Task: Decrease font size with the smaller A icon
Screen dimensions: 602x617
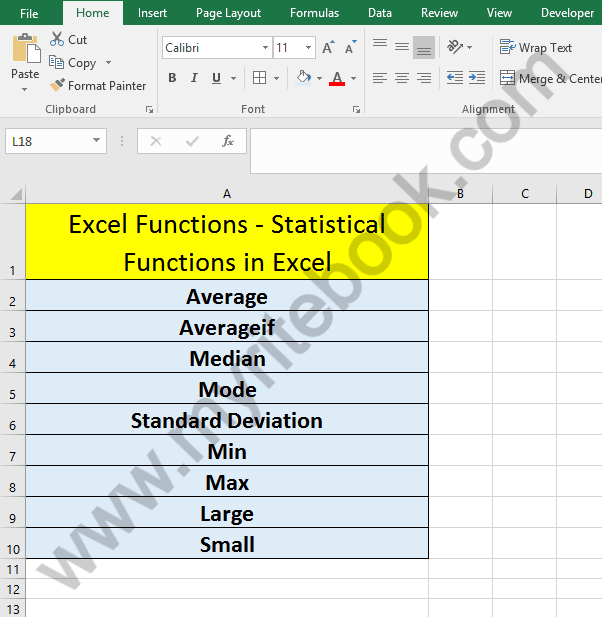Action: (350, 48)
